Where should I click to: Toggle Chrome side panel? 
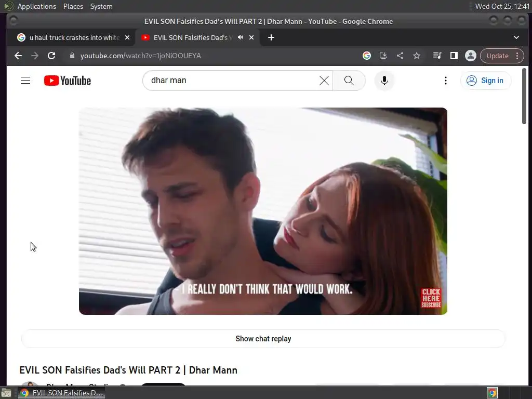click(454, 56)
